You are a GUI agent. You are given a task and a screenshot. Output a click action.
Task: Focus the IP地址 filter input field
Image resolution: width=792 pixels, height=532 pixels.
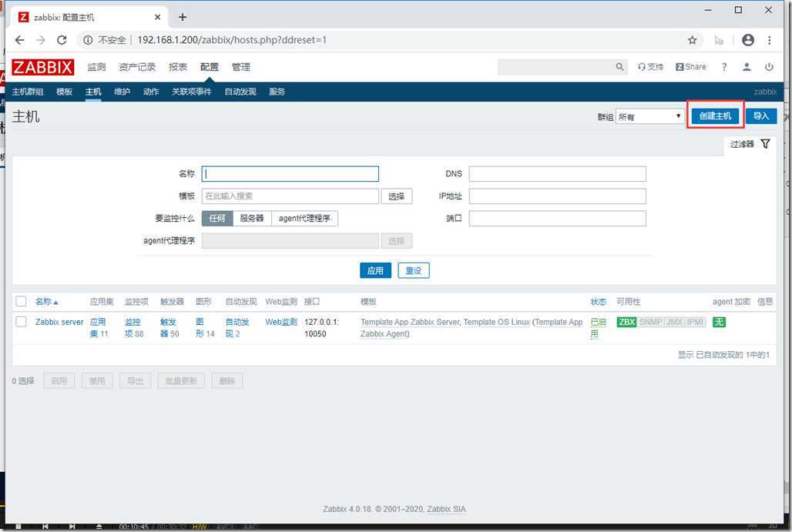558,196
